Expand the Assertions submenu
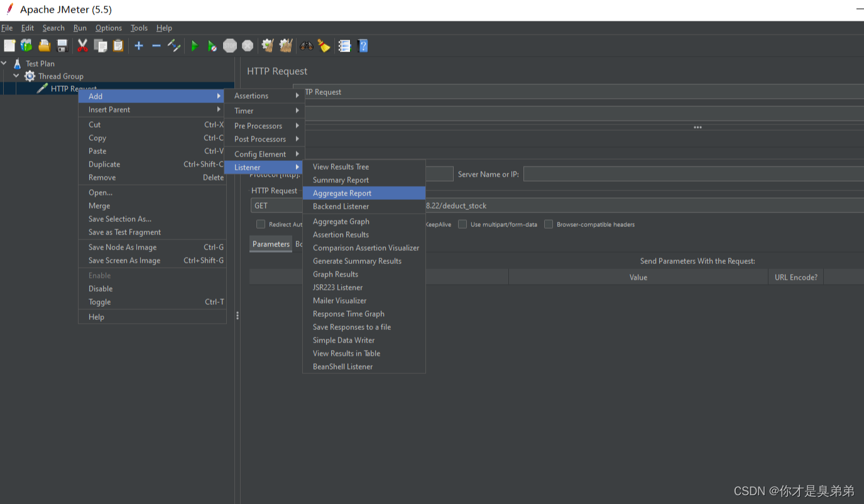Viewport: 864px width, 504px height. click(264, 96)
